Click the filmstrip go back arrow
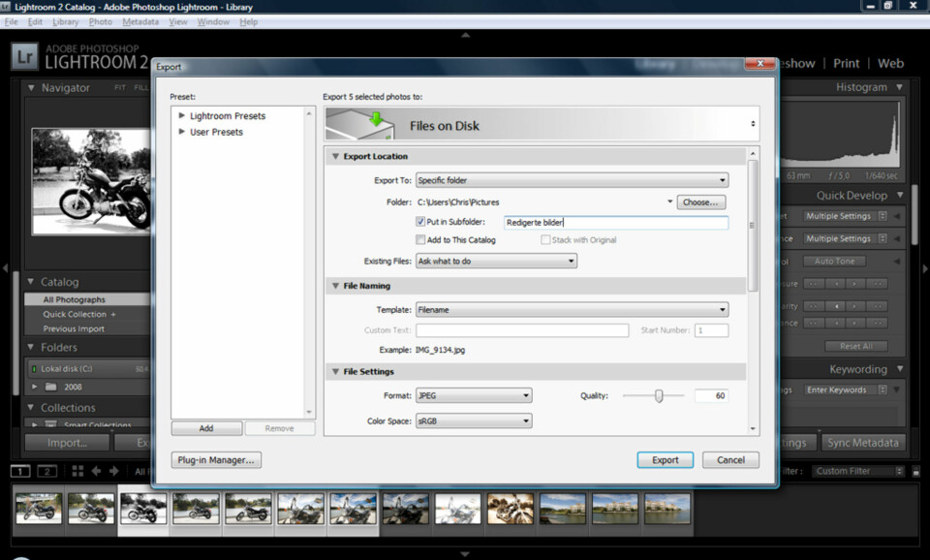The image size is (930, 560). [x=96, y=471]
